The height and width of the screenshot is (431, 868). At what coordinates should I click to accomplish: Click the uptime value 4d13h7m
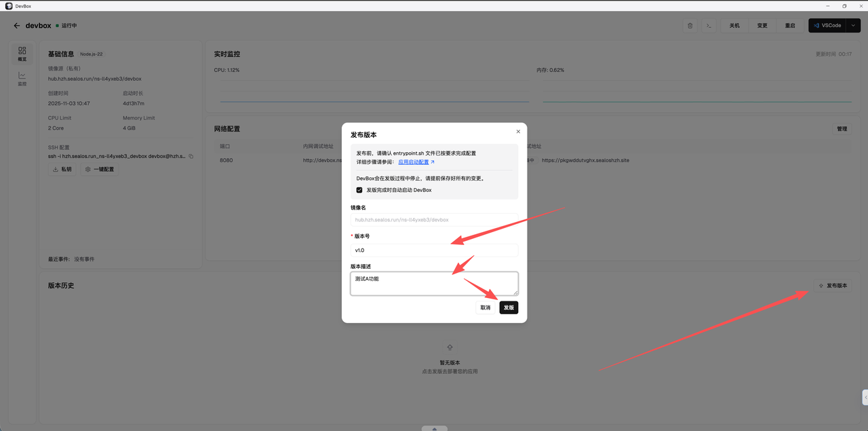134,103
